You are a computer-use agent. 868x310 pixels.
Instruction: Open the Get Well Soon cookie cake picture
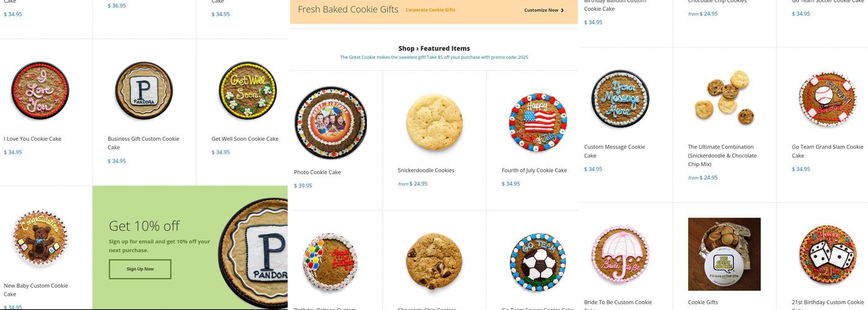[x=248, y=91]
